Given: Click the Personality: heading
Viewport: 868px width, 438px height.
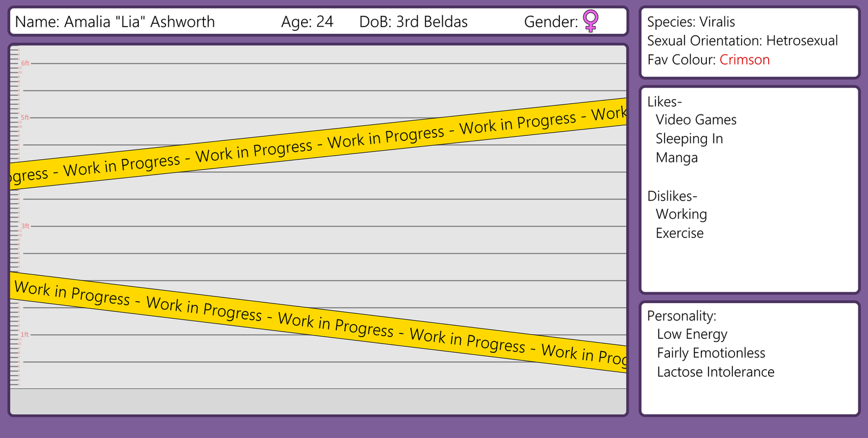Looking at the screenshot, I should [681, 316].
